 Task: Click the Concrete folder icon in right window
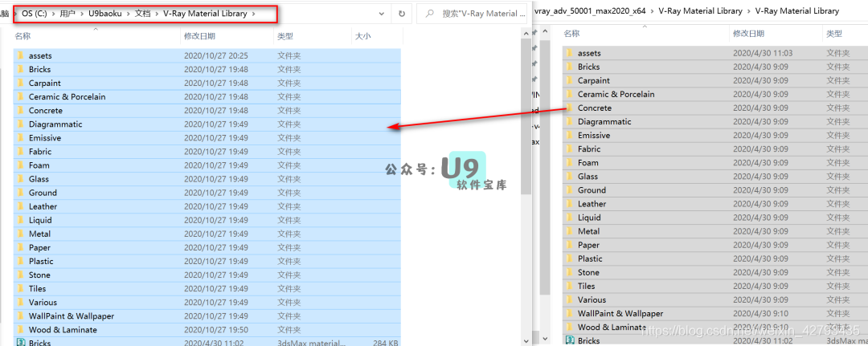tap(570, 108)
